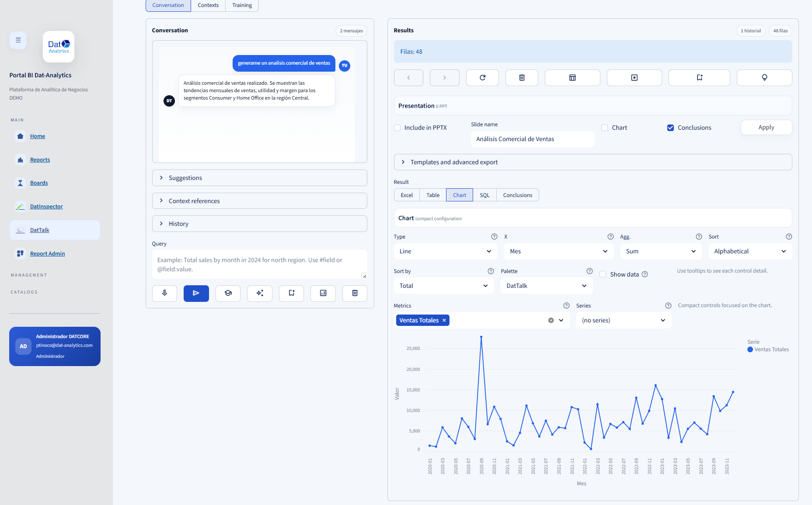Viewport: 812px width, 505px height.
Task: Click the bookmark-add icon in Results toolbar
Action: pyautogui.click(x=699, y=78)
